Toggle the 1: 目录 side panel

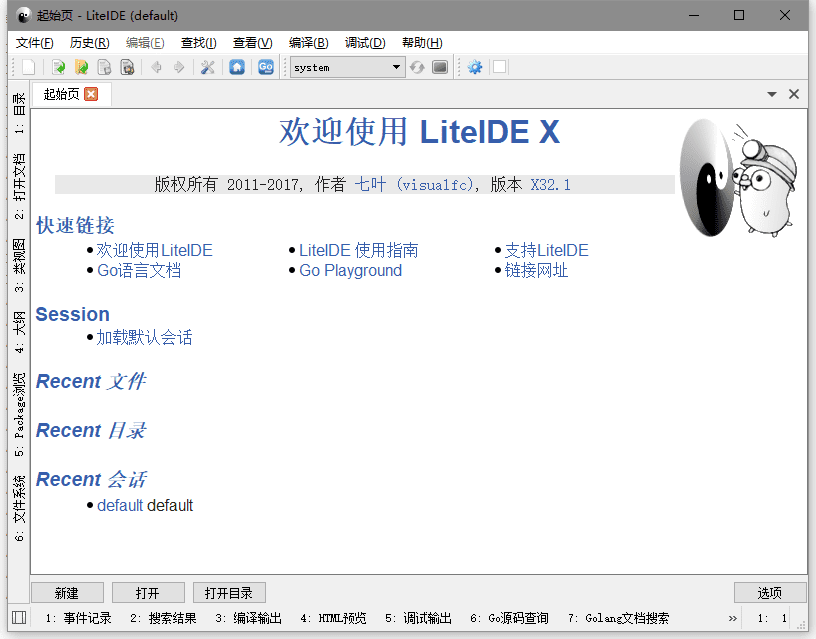point(19,113)
